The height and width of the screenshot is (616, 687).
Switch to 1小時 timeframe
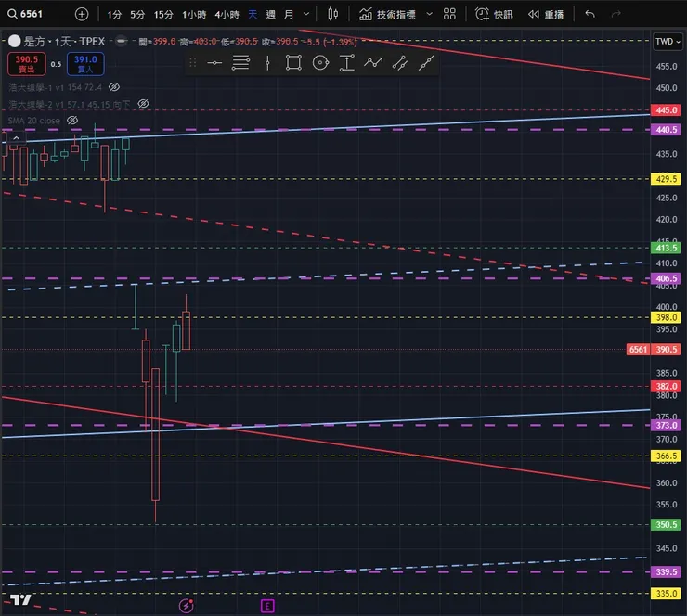(x=194, y=15)
